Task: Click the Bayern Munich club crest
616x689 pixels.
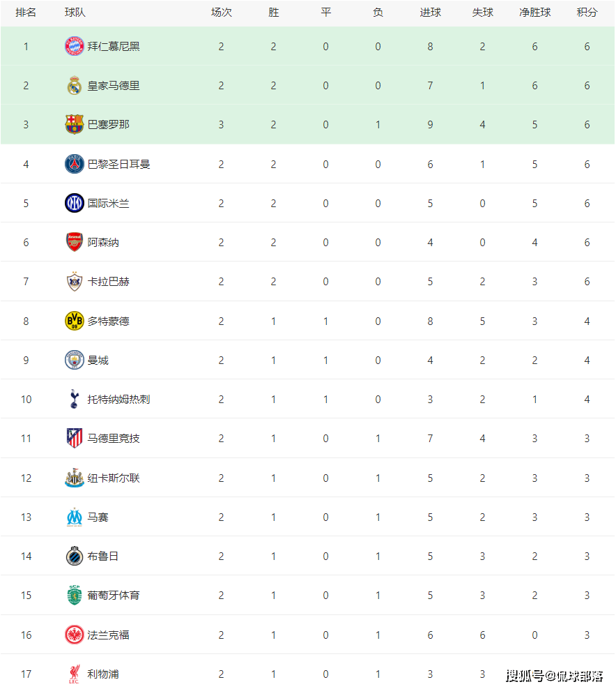Action: pos(74,47)
